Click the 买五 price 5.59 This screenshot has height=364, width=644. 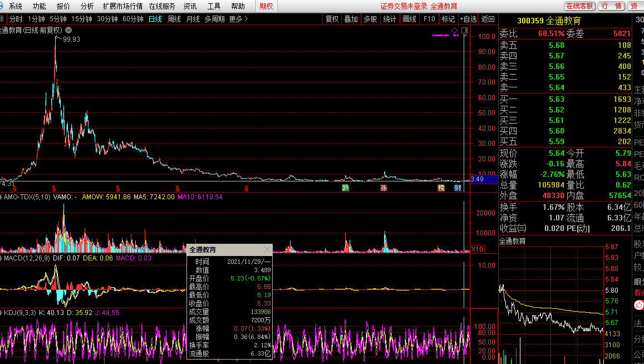tap(557, 141)
